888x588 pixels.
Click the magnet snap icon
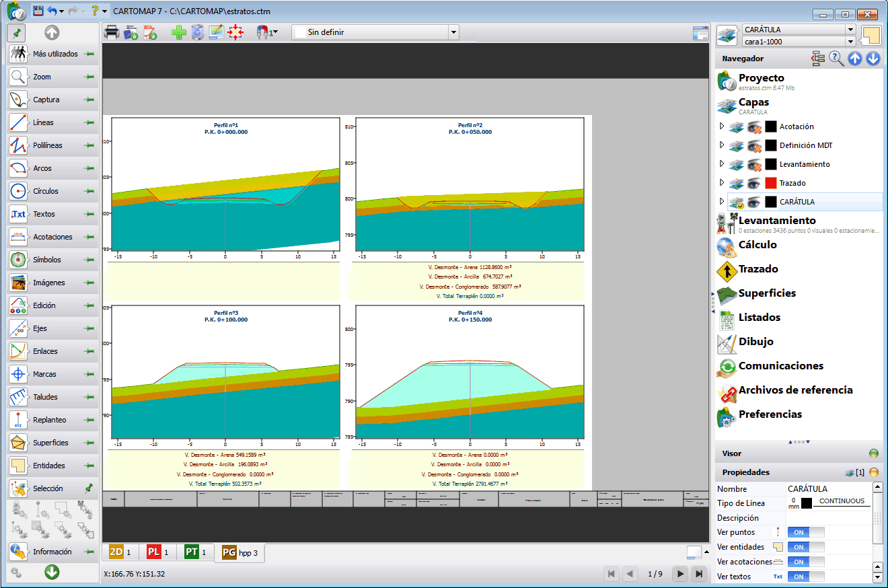click(264, 32)
